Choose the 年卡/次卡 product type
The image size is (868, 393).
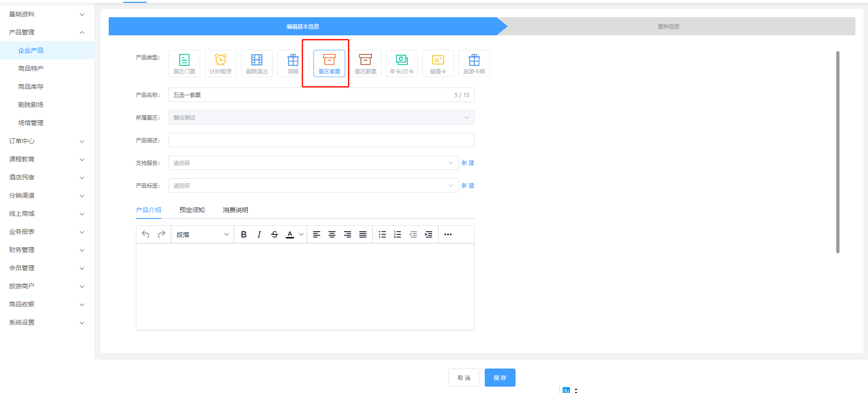402,63
